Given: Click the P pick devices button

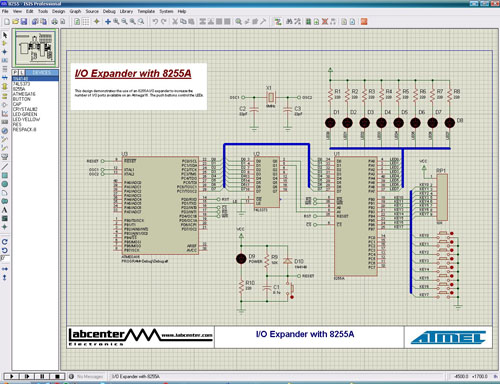Looking at the screenshot, I should coord(15,72).
